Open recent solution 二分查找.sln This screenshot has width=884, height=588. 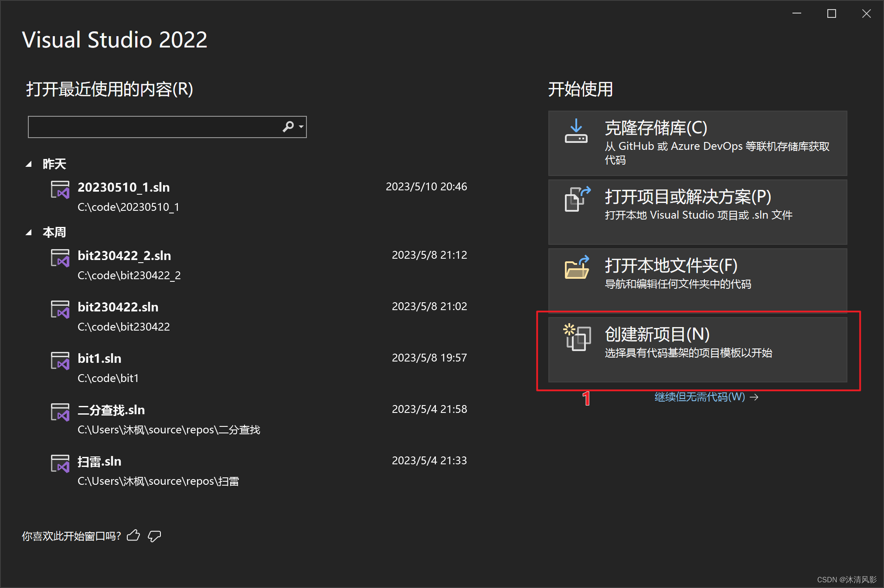pos(111,410)
